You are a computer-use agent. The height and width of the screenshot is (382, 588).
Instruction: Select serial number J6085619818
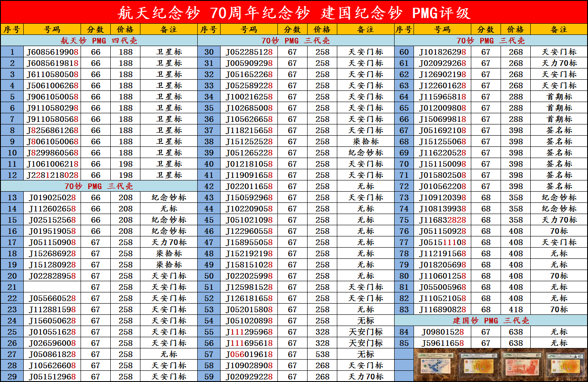coord(52,63)
